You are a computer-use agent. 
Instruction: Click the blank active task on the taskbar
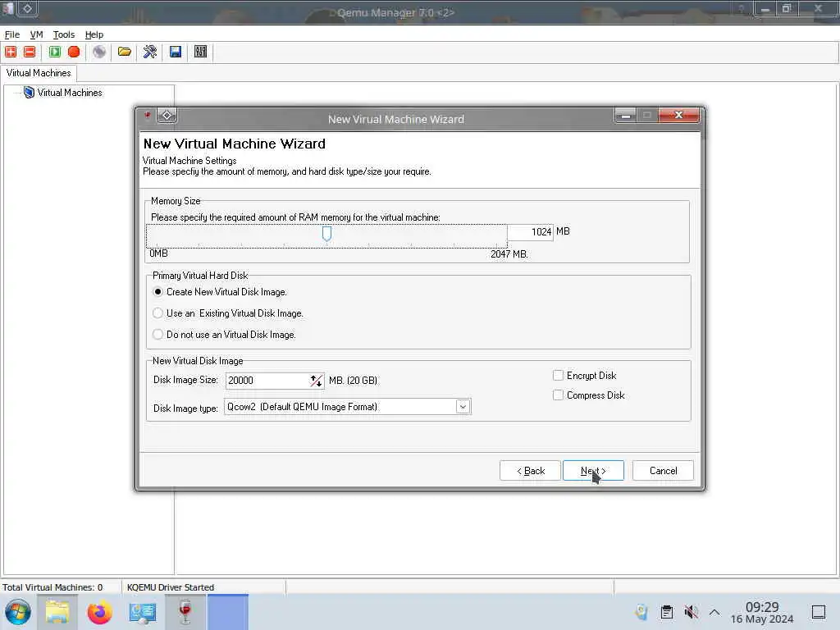(x=228, y=612)
